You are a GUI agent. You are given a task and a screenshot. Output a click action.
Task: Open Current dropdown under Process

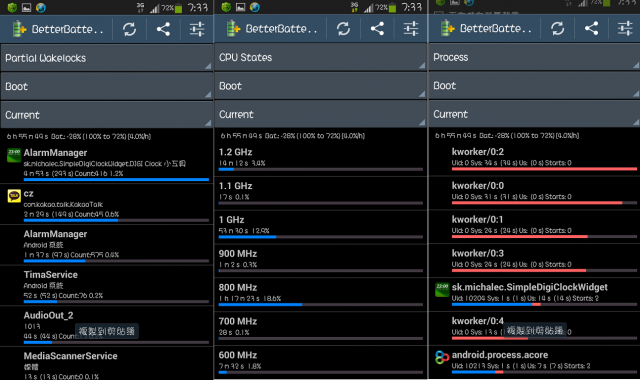tap(534, 114)
